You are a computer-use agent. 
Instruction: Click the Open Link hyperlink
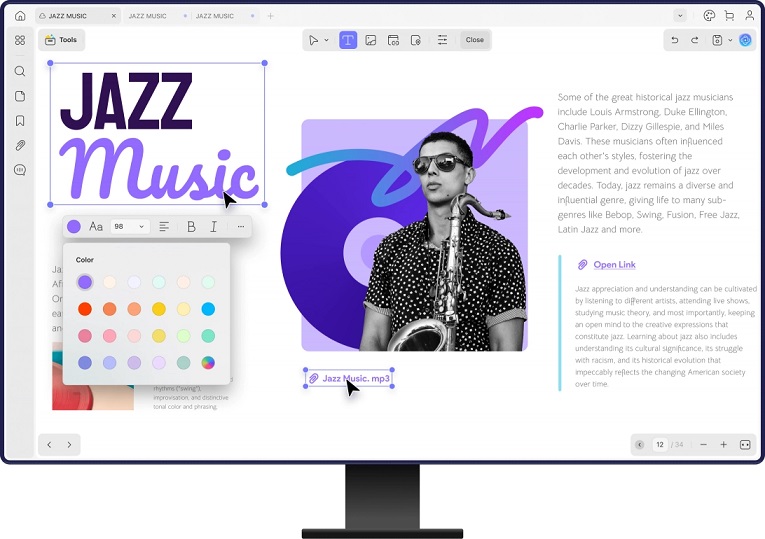tap(614, 265)
